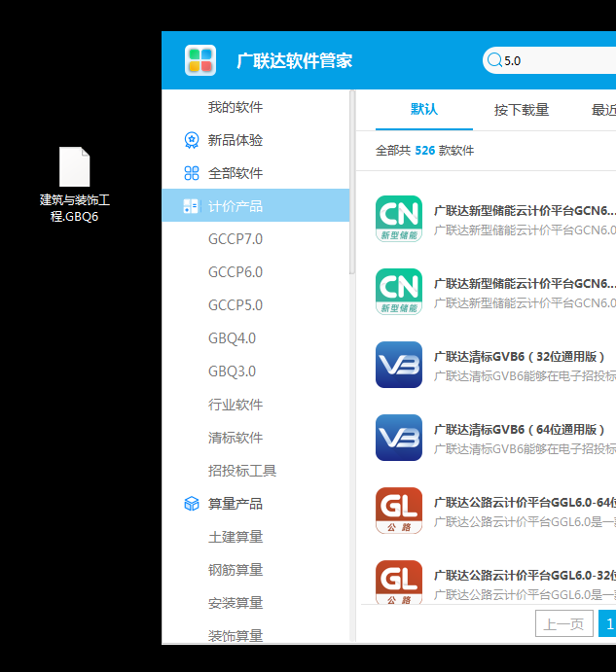Open the GGL6.0-64位 公路 app icon

coord(399,511)
